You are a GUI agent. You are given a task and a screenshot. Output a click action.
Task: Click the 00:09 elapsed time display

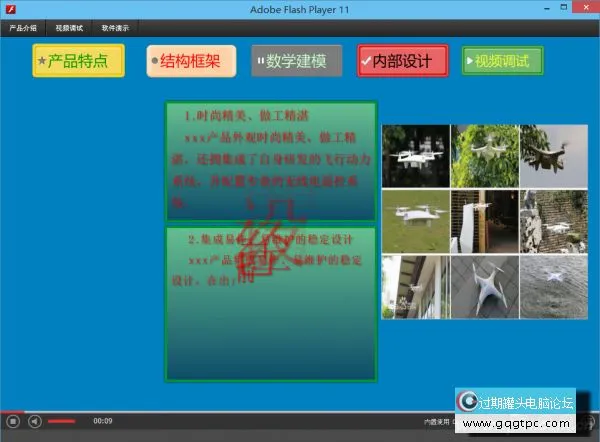103,421
